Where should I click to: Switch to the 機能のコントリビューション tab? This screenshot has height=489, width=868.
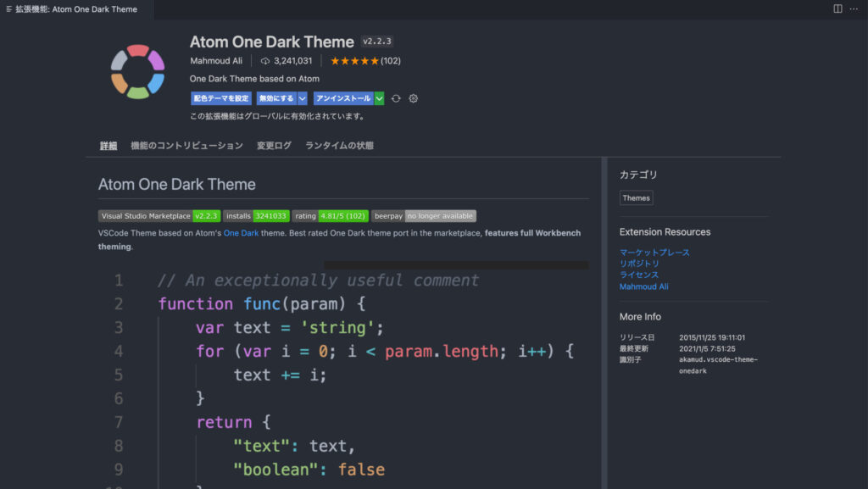pyautogui.click(x=186, y=146)
